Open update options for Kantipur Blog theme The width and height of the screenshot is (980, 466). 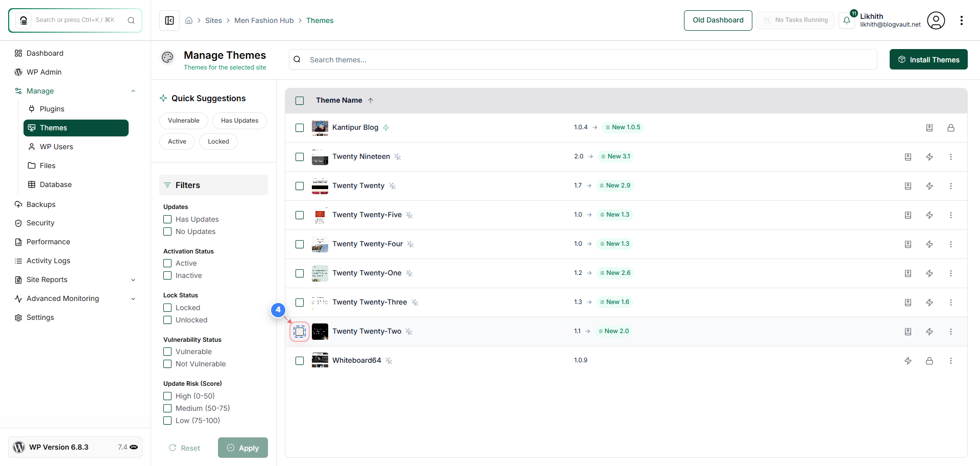[929, 127]
